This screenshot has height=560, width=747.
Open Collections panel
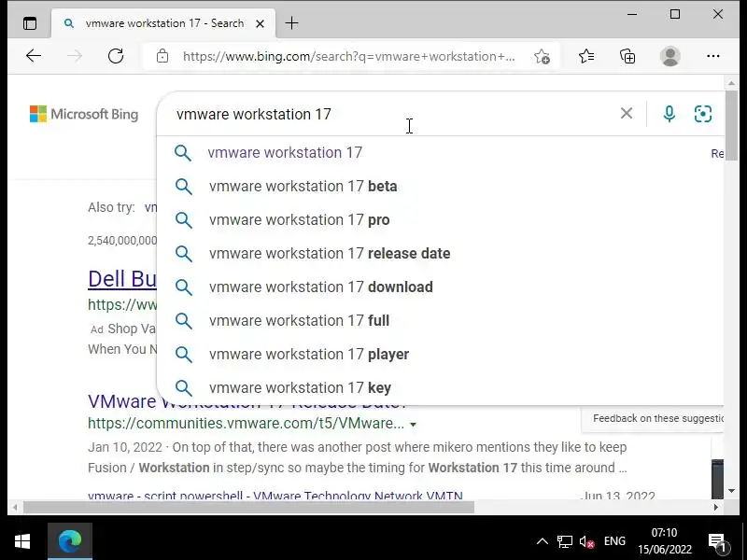click(x=627, y=56)
